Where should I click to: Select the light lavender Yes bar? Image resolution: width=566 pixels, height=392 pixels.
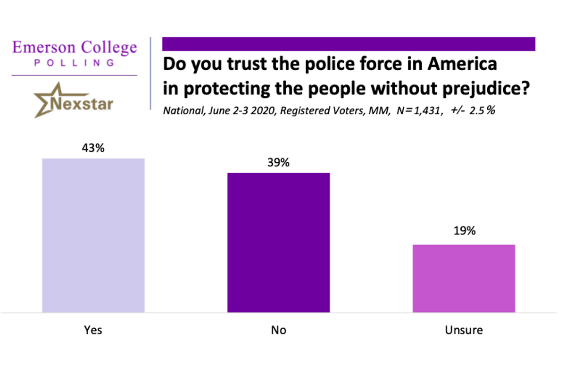click(93, 235)
